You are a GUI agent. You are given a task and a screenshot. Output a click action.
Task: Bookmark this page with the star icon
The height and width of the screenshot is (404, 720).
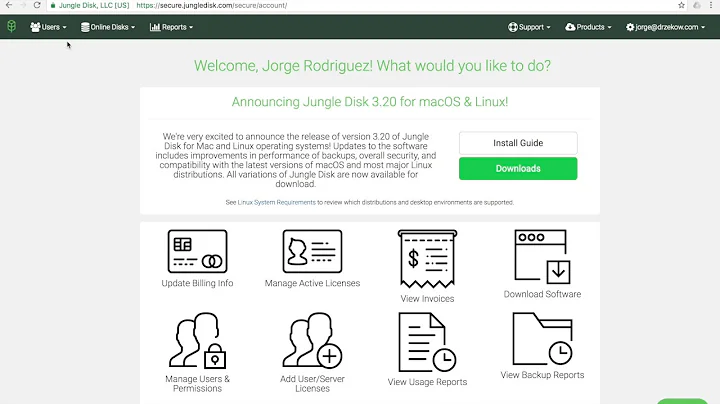(681, 5)
